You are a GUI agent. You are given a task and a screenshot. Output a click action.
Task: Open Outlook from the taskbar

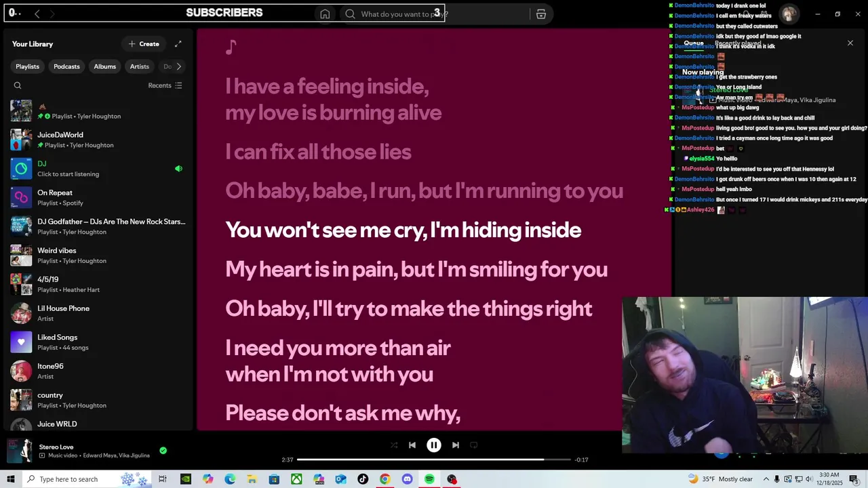pos(340,479)
